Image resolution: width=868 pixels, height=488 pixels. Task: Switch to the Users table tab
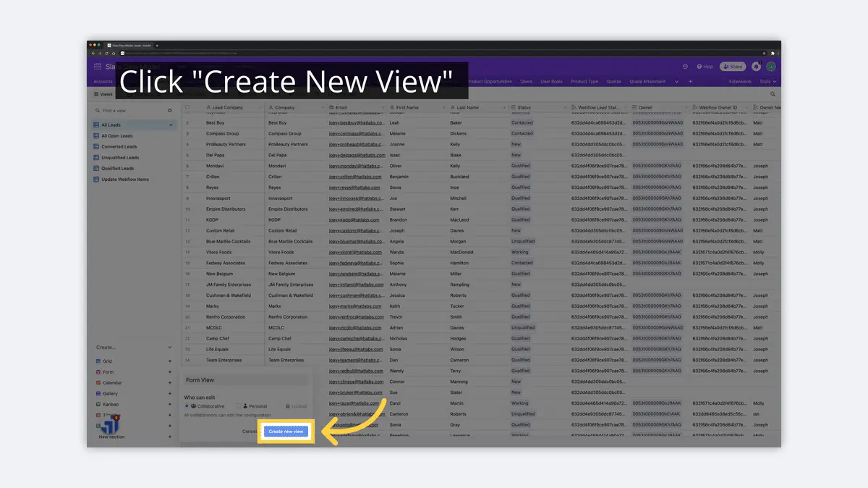(x=527, y=82)
